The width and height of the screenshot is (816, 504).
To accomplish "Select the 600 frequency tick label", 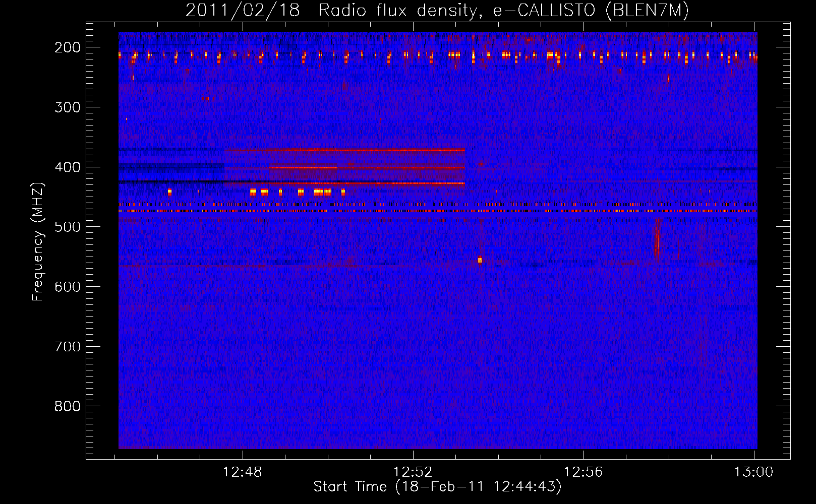I will [68, 287].
